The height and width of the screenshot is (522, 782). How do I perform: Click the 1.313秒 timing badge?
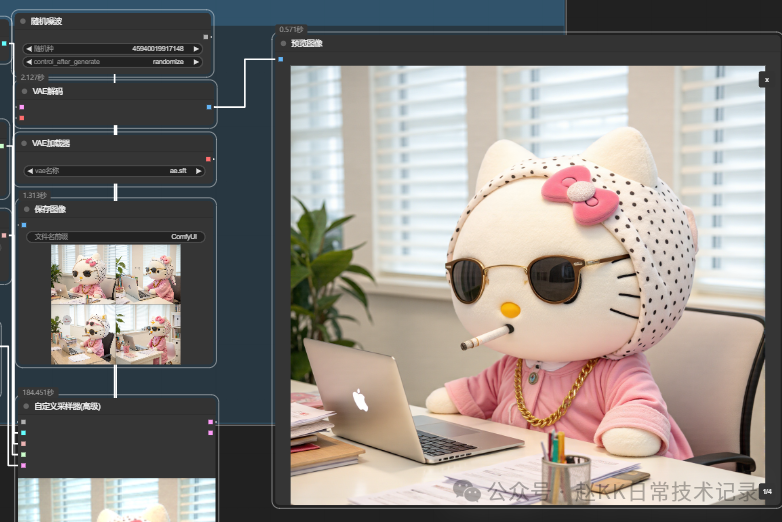(x=35, y=195)
